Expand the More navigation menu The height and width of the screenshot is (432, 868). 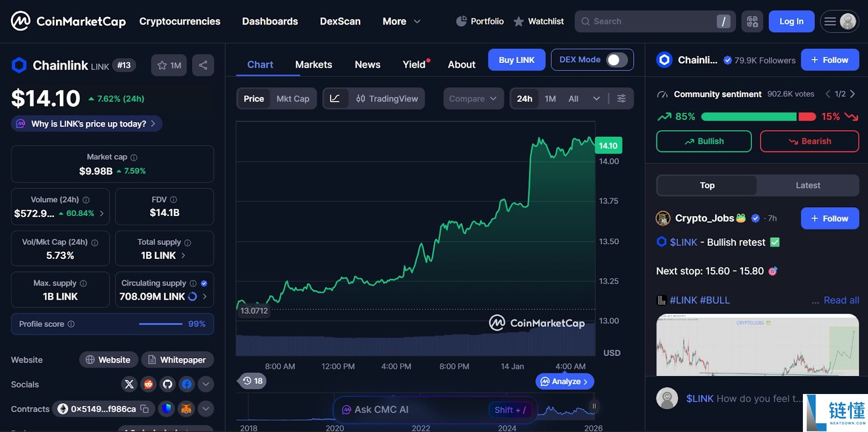[x=401, y=21]
